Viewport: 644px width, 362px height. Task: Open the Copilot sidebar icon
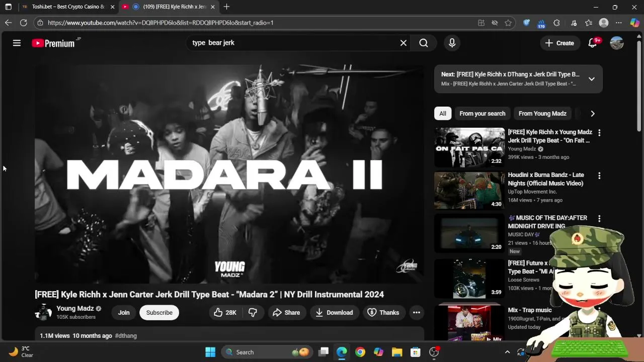tap(634, 23)
